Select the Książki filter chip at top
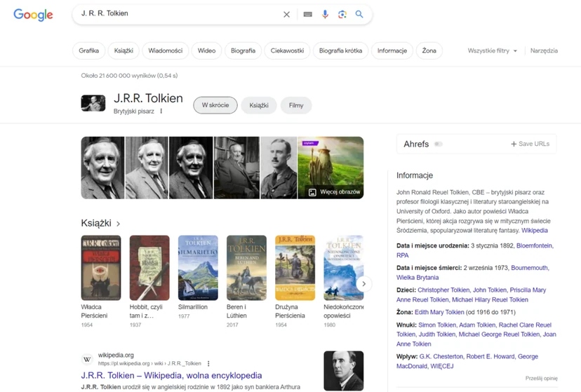This screenshot has width=581, height=392. click(x=123, y=50)
